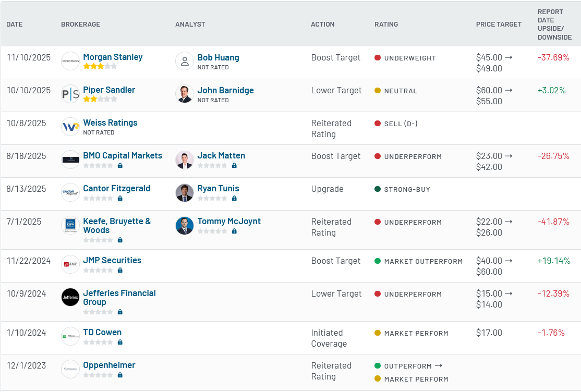Click the lock icon under TD Cowen

tap(120, 342)
